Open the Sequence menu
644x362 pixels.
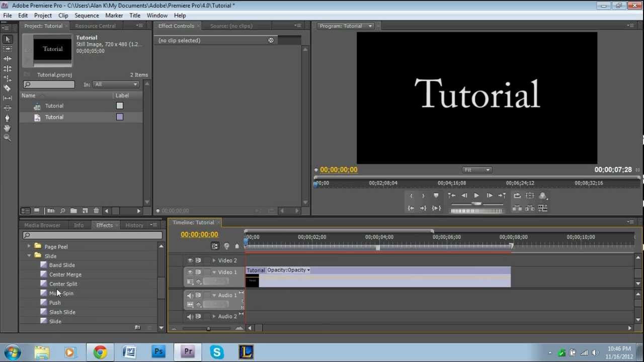click(87, 16)
